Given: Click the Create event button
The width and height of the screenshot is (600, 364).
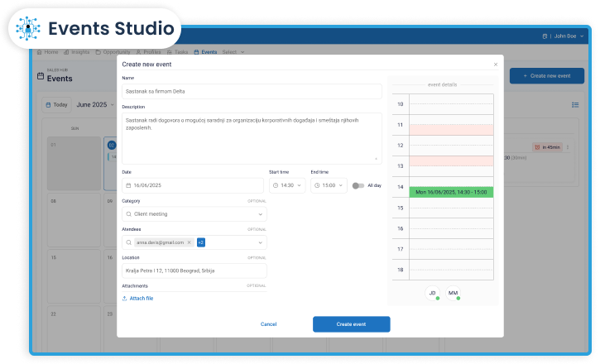Looking at the screenshot, I should point(351,324).
